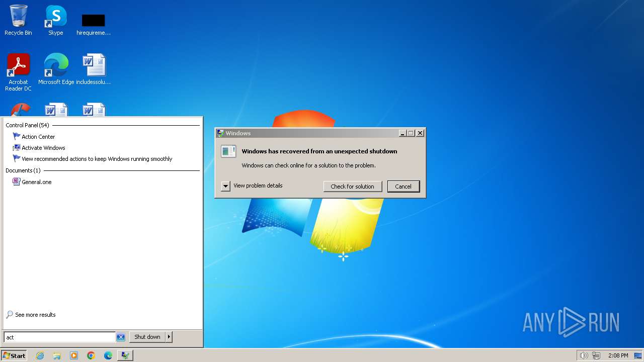Open General.one document result
This screenshot has width=644, height=362.
pyautogui.click(x=36, y=182)
